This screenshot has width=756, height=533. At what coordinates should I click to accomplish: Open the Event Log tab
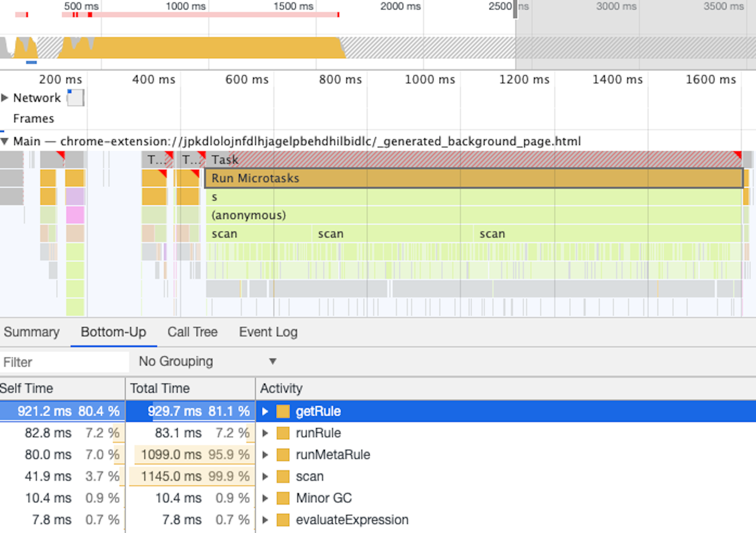268,332
